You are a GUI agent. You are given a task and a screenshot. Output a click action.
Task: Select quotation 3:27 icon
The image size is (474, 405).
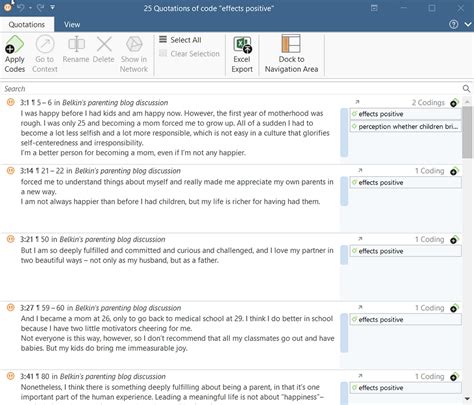pos(11,307)
